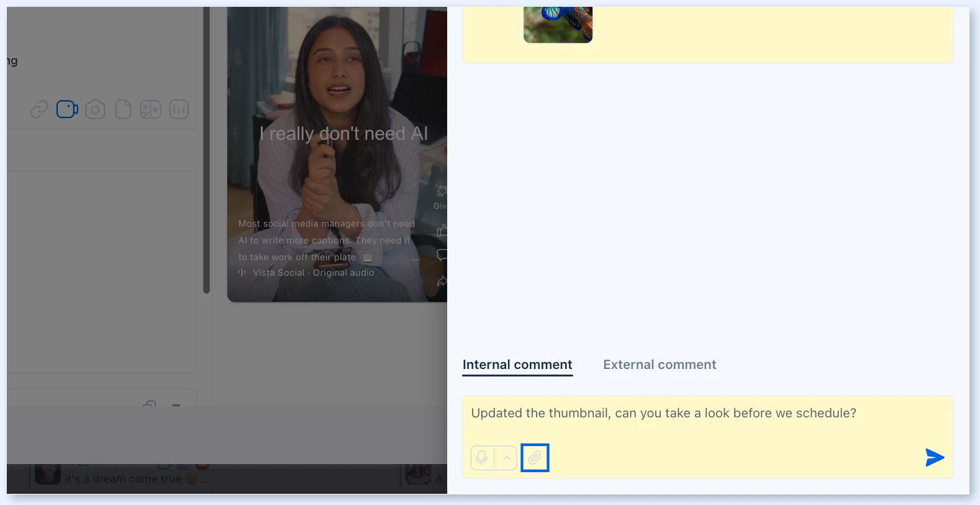Viewport: 980px width, 505px height.
Task: Click into the comment text field
Action: pyautogui.click(x=707, y=414)
